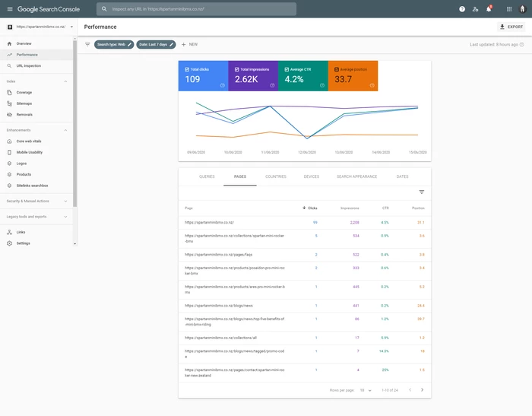
Task: Open the spartanminibmx.co.nz homepage row
Action: 305,223
